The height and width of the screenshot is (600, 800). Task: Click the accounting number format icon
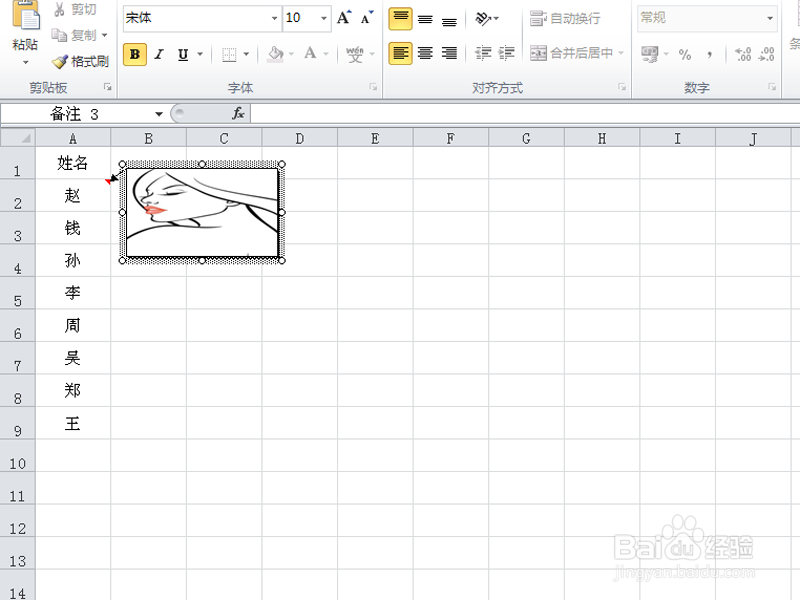click(650, 54)
